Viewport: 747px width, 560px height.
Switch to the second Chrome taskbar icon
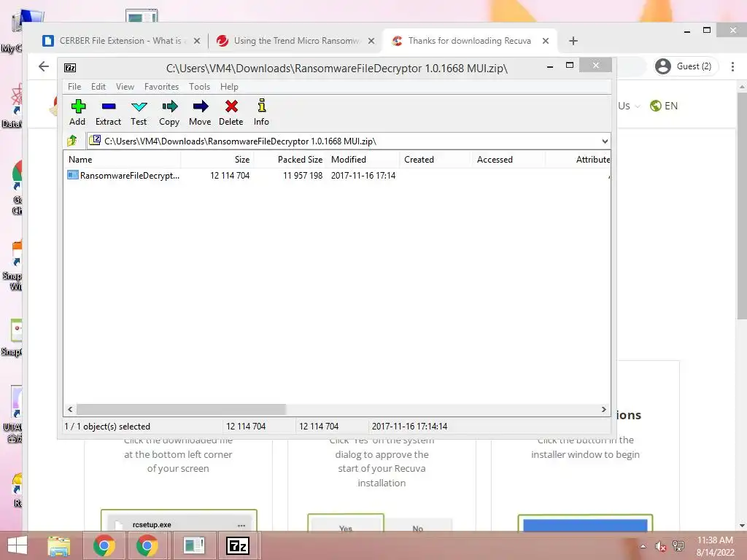click(x=147, y=545)
